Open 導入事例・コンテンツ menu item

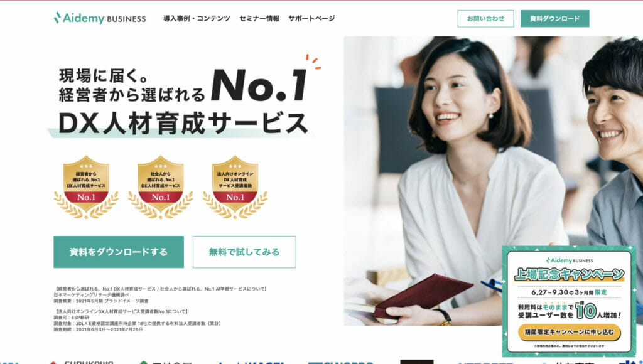[197, 18]
